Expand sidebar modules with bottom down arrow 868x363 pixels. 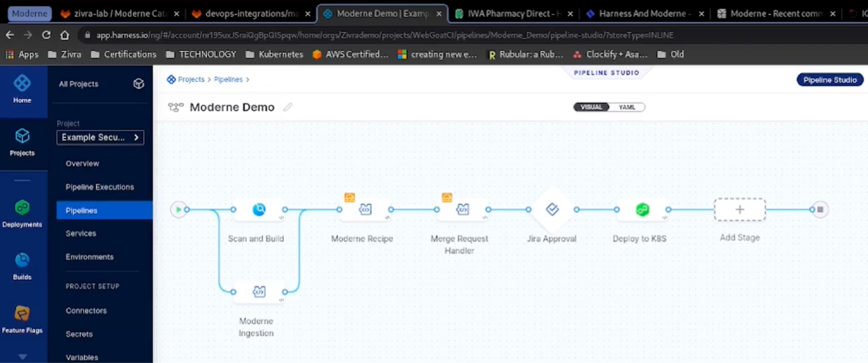22,356
